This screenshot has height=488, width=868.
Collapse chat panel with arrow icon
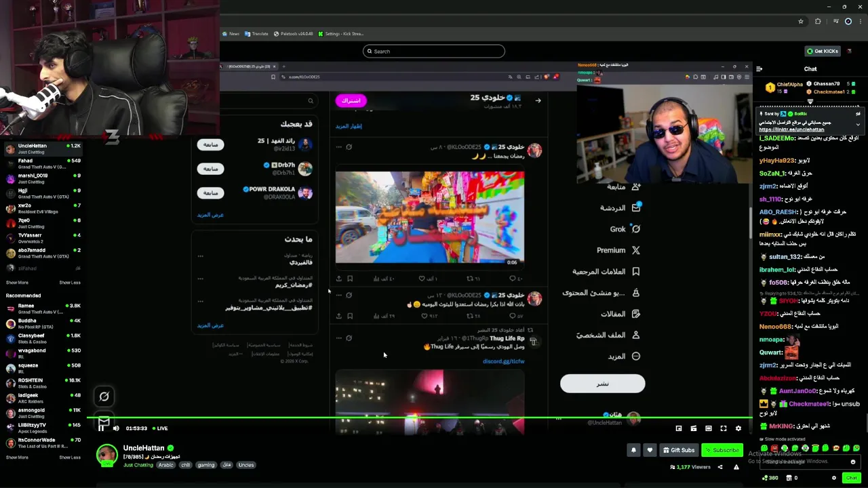pyautogui.click(x=759, y=68)
